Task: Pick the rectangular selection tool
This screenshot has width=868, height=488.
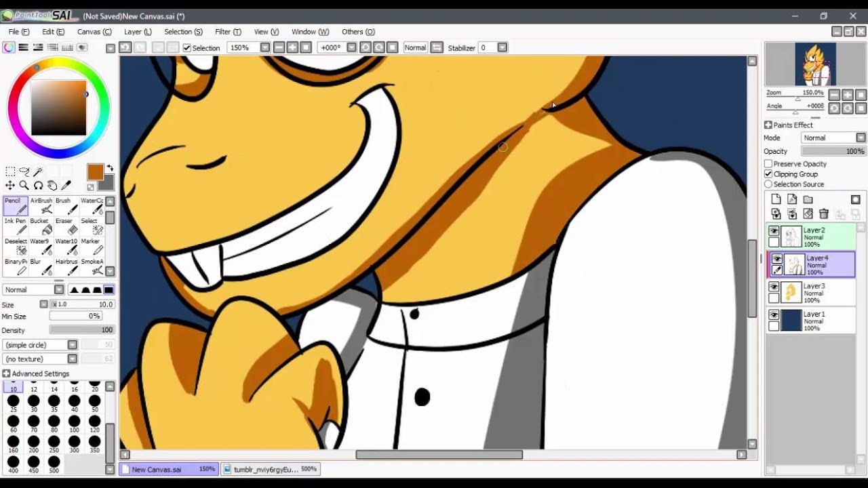Action: pyautogui.click(x=10, y=172)
